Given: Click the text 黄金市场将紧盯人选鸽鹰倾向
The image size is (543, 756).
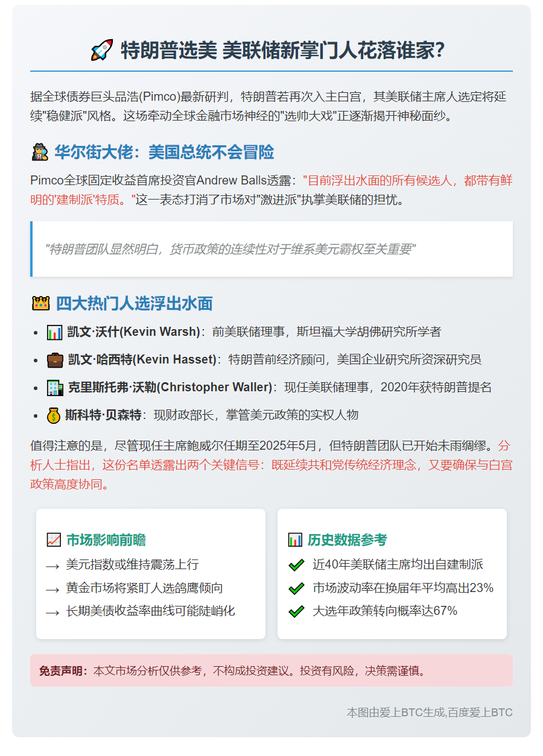Looking at the screenshot, I should pos(144,588).
